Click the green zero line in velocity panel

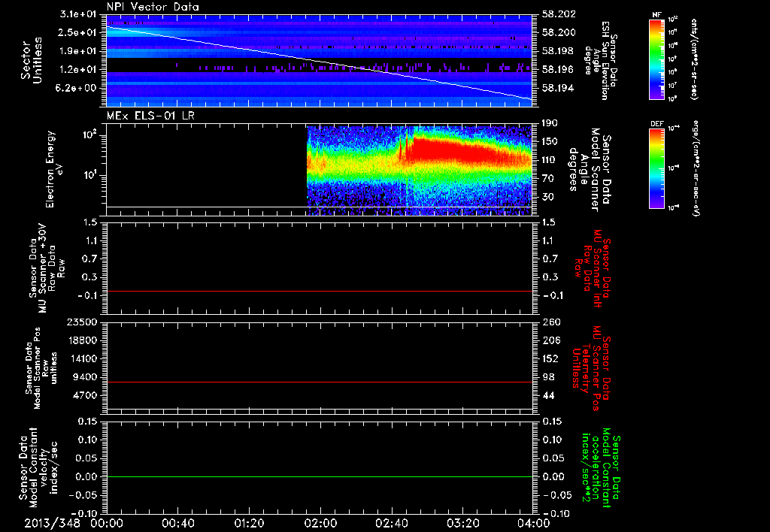(x=319, y=476)
